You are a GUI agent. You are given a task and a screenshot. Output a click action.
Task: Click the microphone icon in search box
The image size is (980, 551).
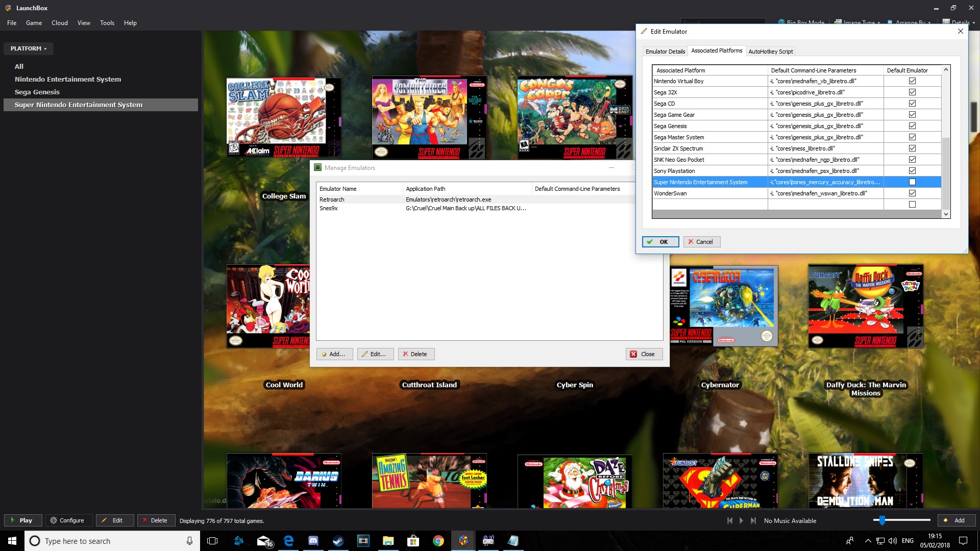pos(189,541)
